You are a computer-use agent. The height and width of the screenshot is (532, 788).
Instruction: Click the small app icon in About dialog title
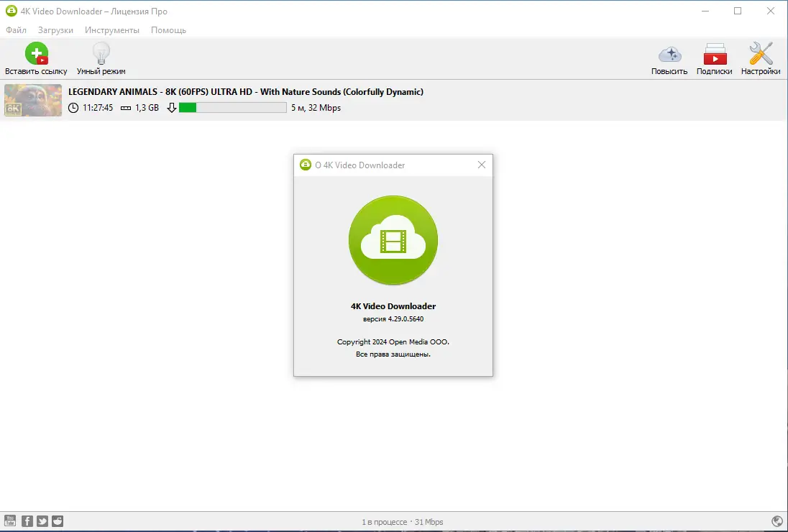click(306, 165)
